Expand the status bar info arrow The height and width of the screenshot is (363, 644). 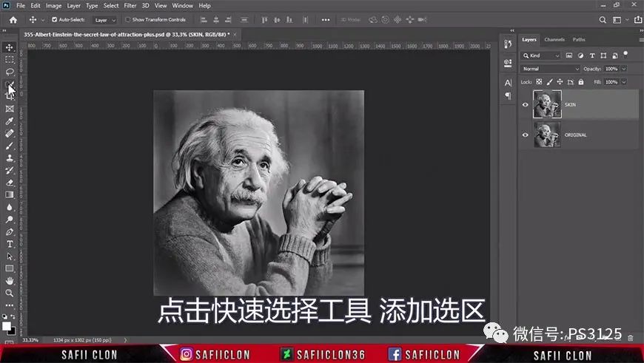coord(125,340)
